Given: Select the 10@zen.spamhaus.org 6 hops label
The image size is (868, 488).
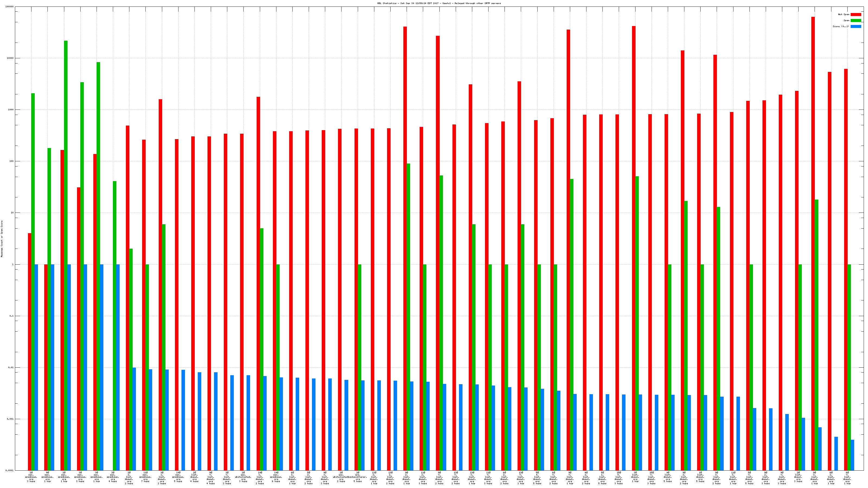Looking at the screenshot, I should [276, 477].
